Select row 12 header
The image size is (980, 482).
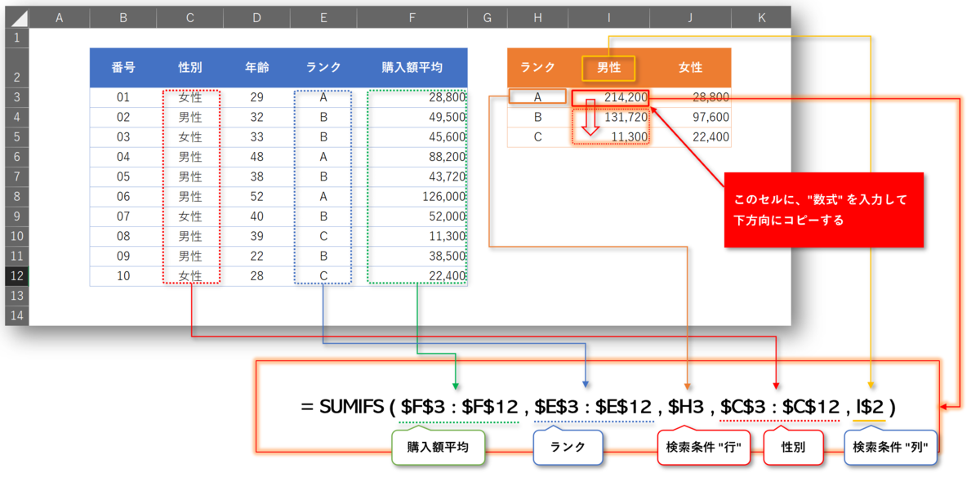[x=17, y=276]
